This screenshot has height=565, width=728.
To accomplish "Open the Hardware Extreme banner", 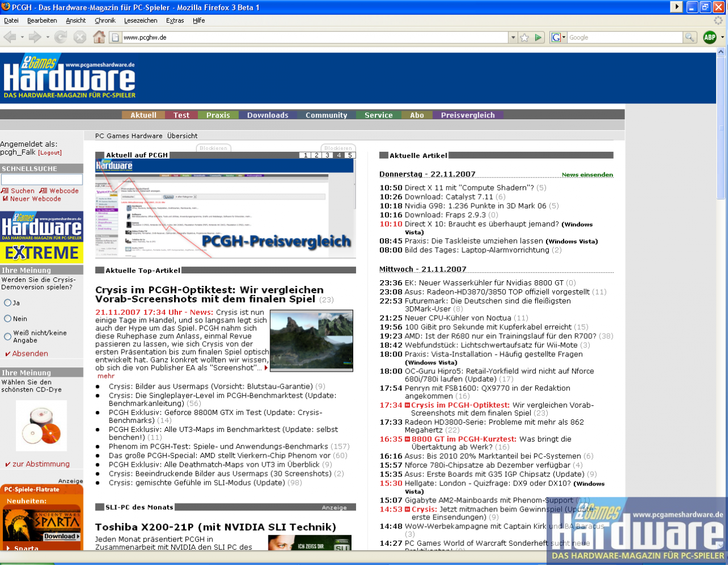I will tap(42, 237).
